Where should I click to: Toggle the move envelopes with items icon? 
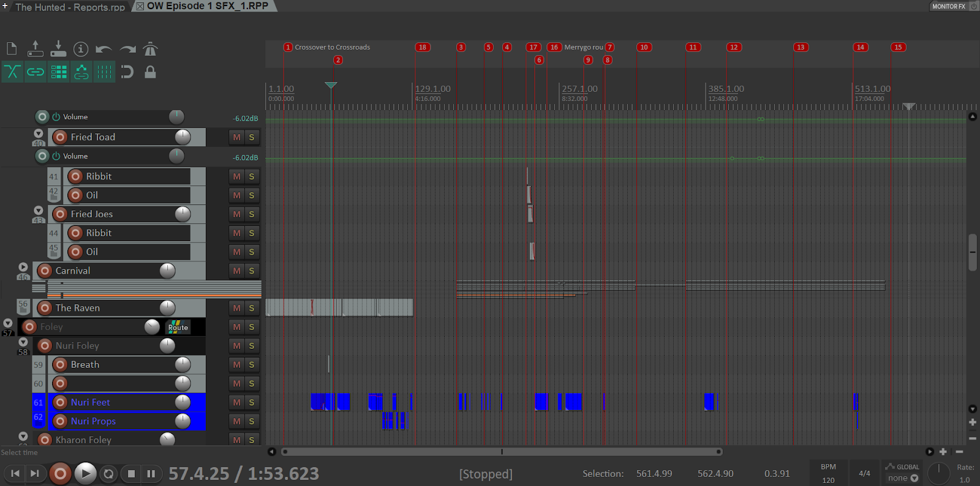tap(81, 72)
